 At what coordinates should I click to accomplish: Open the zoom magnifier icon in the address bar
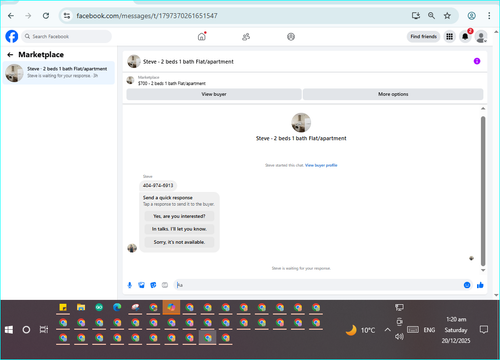[431, 16]
